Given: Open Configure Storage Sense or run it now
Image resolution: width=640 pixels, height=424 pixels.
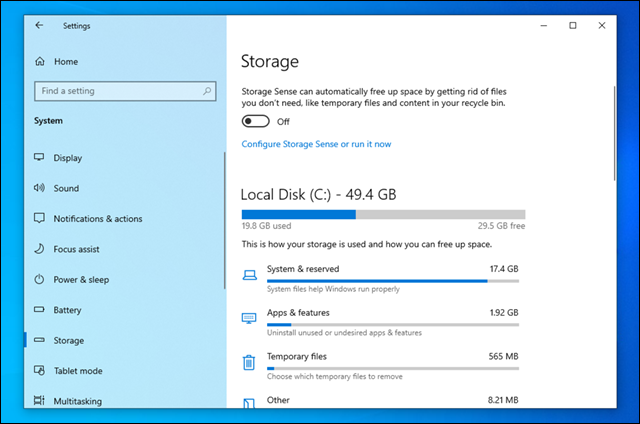Looking at the screenshot, I should (x=316, y=144).
